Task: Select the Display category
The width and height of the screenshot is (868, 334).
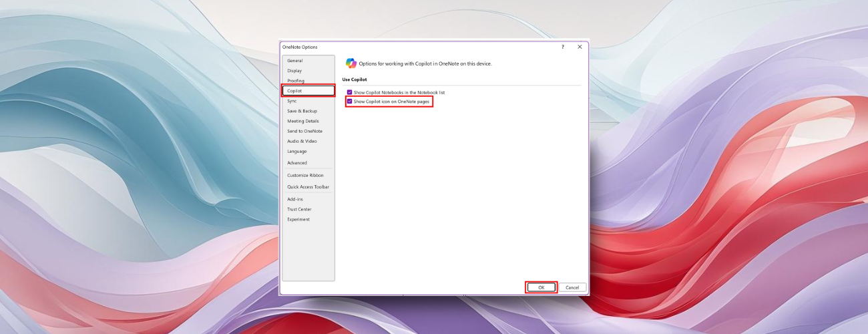Action: point(308,71)
